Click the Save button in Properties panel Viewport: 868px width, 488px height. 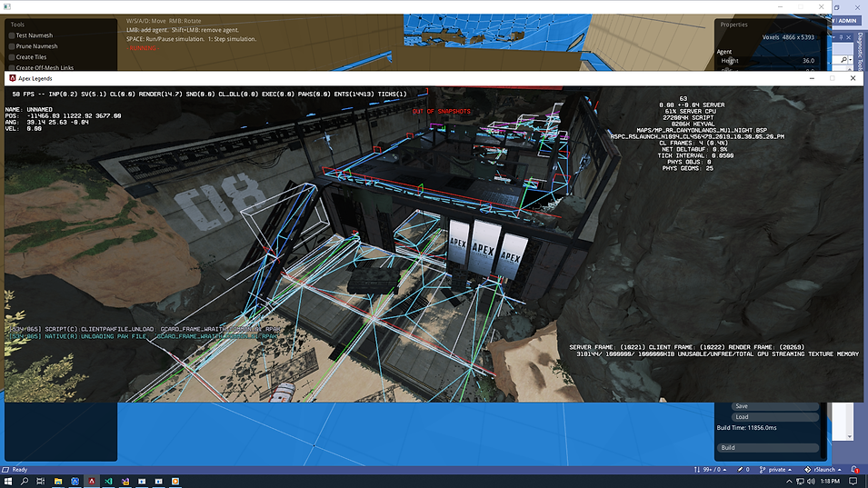[774, 406]
